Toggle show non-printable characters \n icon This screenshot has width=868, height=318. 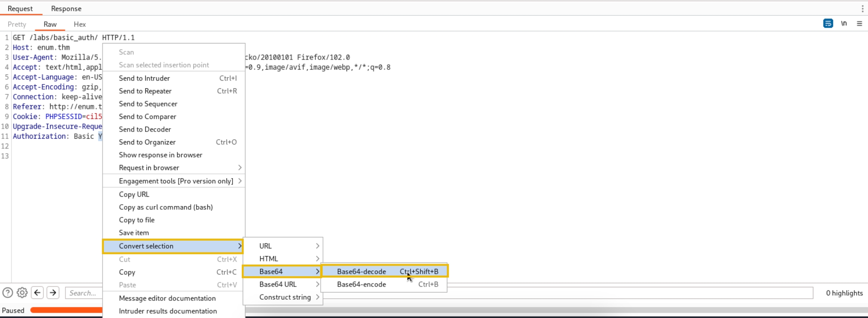click(844, 23)
